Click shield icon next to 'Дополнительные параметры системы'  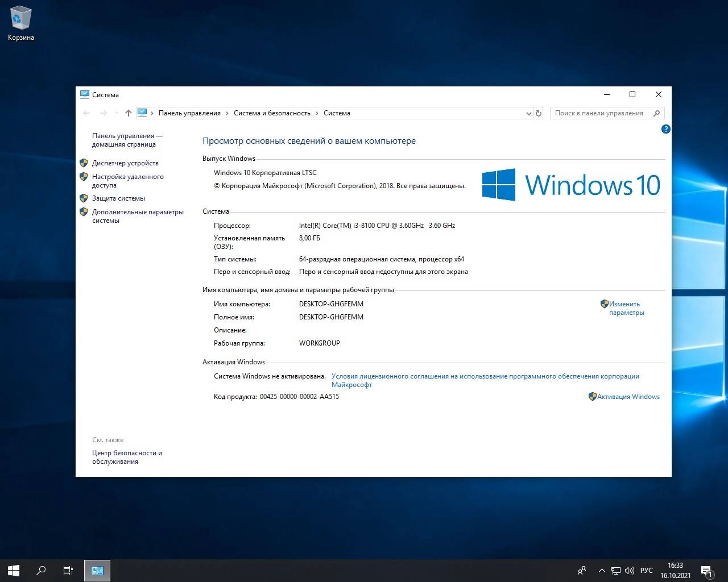pyautogui.click(x=84, y=212)
